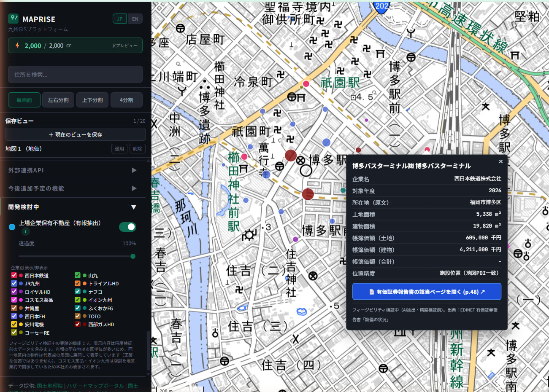Switch to the 4分割 layout
This screenshot has height=392, width=549.
click(126, 100)
